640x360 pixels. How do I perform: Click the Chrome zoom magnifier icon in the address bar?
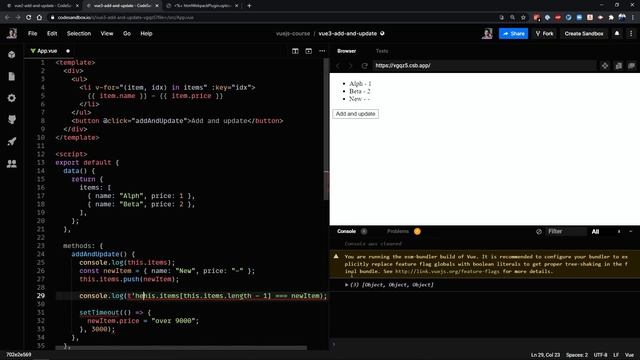(512, 18)
